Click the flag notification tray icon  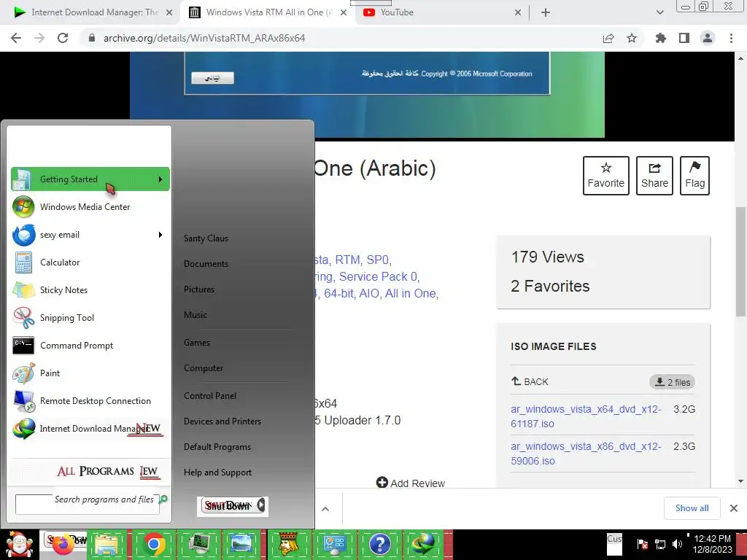[642, 544]
